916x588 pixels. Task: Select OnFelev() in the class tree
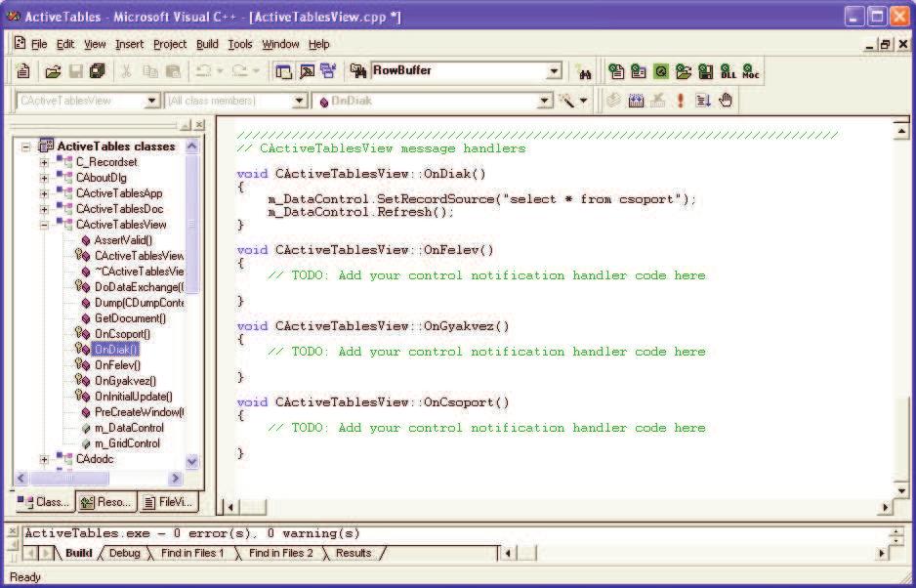tap(117, 365)
